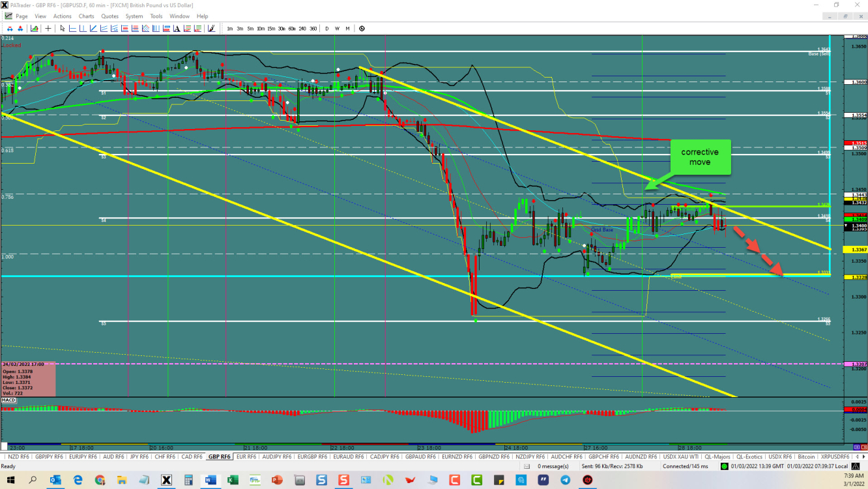Switch chart to 240 minute timeframe
Screen dimensions: 868x489
(302, 29)
